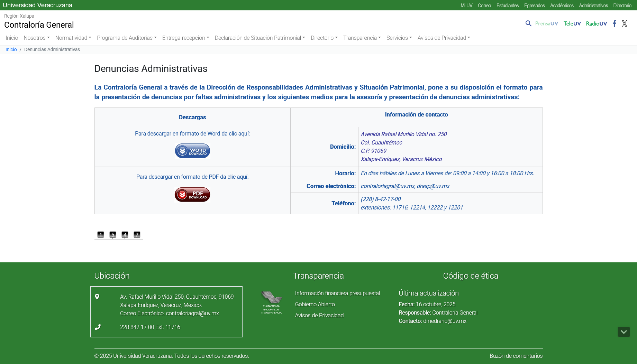The image size is (637, 364).
Task: Click the visitor counter digits image
Action: (x=119, y=235)
